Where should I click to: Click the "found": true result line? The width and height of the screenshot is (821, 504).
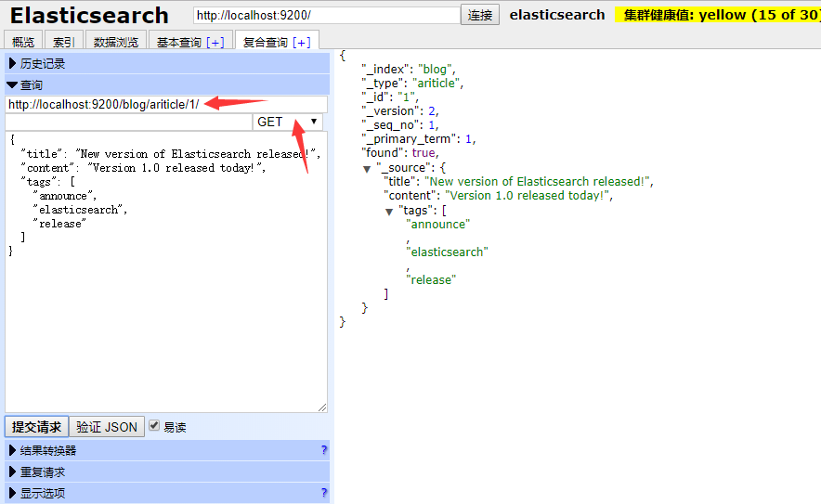pos(400,153)
